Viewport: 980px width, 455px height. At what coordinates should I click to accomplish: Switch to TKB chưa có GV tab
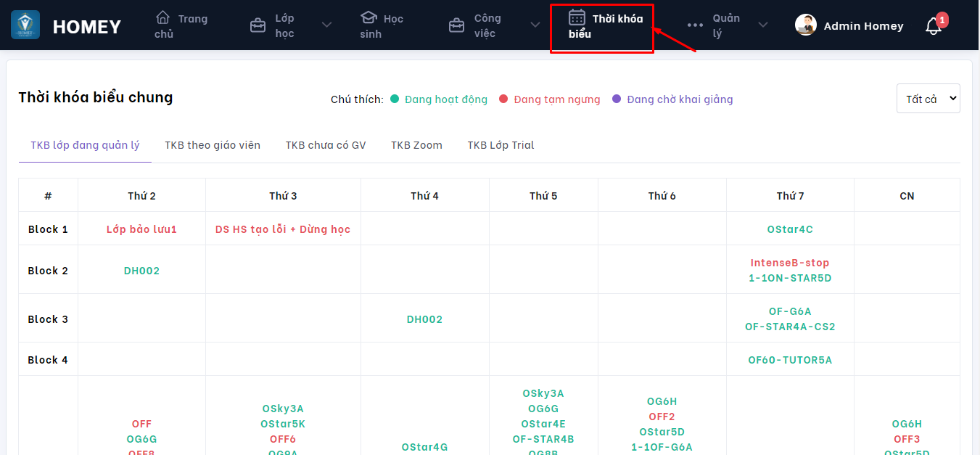pyautogui.click(x=326, y=145)
